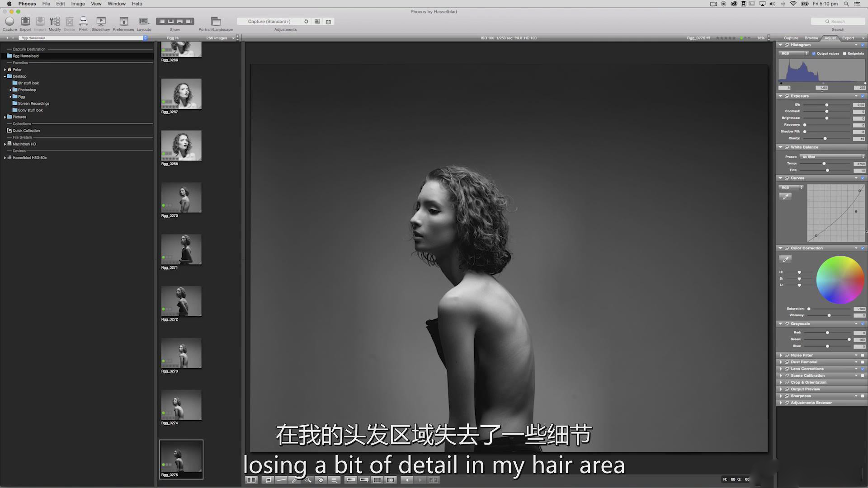Viewport: 868px width, 488px height.
Task: Switch to the Browse tab
Action: [x=811, y=38]
